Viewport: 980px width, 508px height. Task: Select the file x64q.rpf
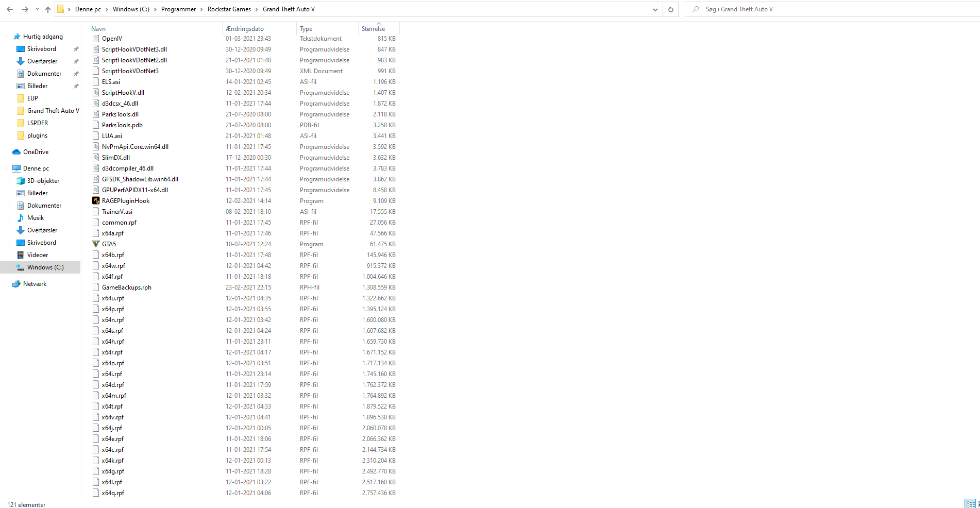click(x=113, y=493)
